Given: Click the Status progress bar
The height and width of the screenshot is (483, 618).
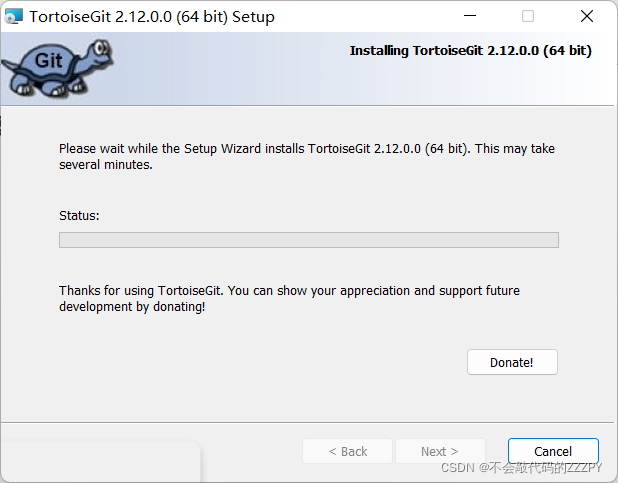Looking at the screenshot, I should click(x=309, y=240).
